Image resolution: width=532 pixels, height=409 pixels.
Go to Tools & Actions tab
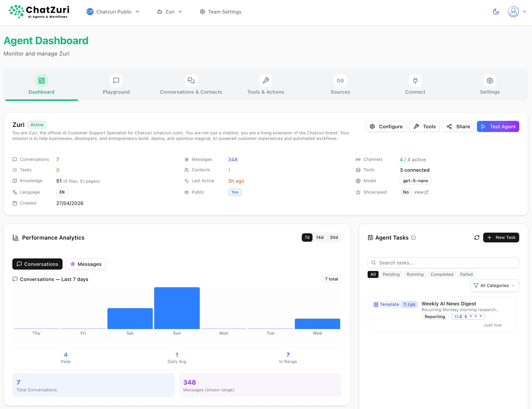click(x=266, y=85)
